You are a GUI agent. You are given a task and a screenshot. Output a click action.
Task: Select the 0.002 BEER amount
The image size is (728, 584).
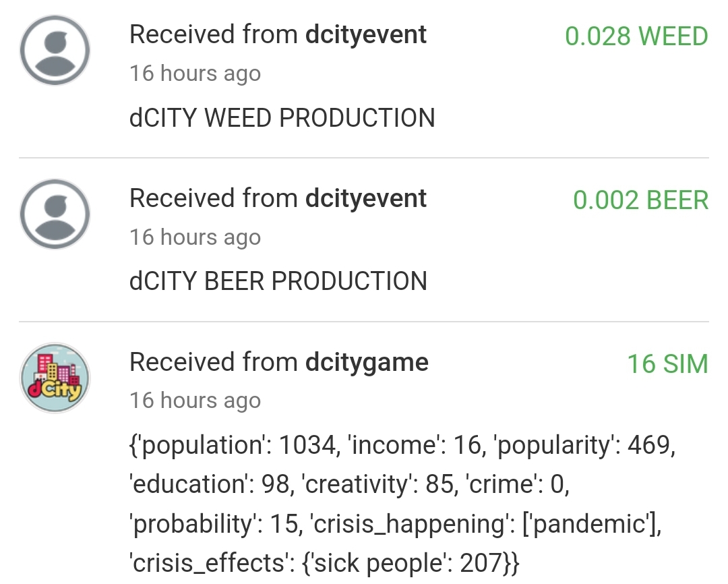pyautogui.click(x=640, y=200)
